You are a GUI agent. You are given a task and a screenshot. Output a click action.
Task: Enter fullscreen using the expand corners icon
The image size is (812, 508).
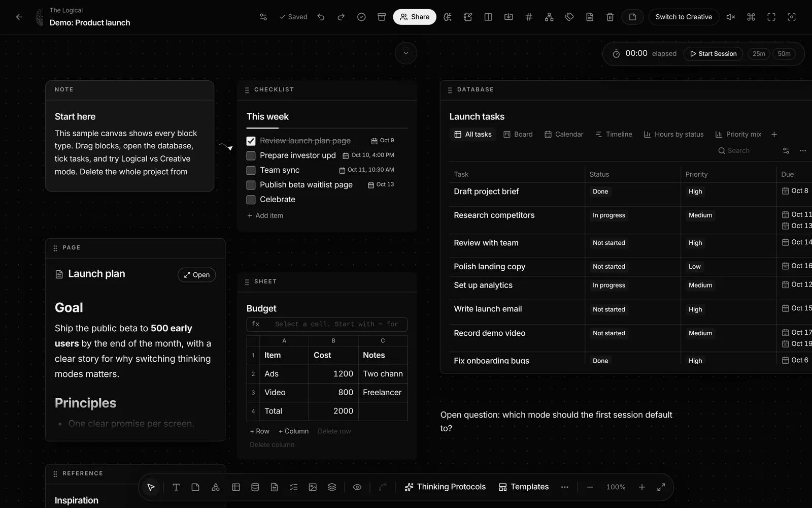[771, 17]
